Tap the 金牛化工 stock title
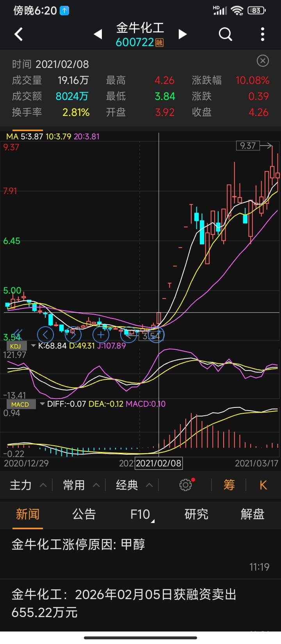Image resolution: width=281 pixels, height=644 pixels. tap(140, 28)
